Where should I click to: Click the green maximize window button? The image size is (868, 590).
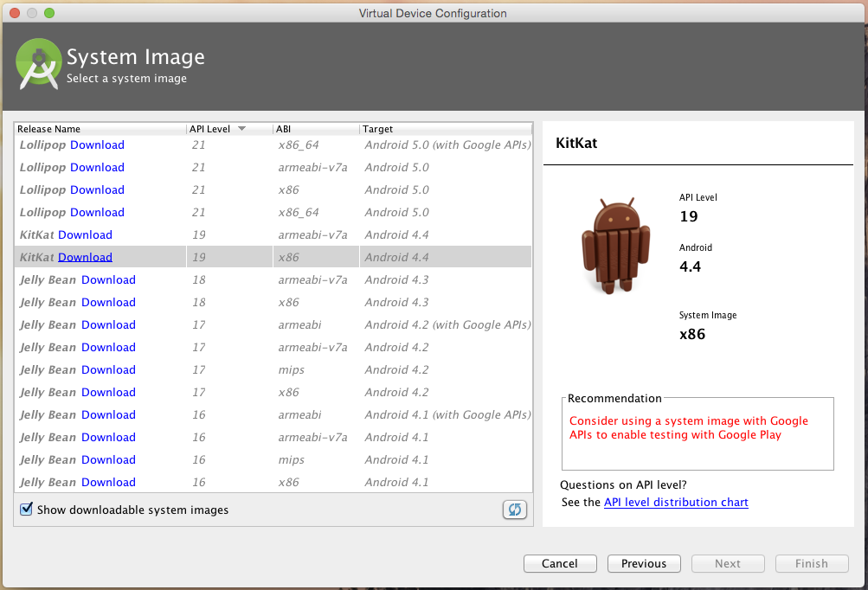point(48,13)
